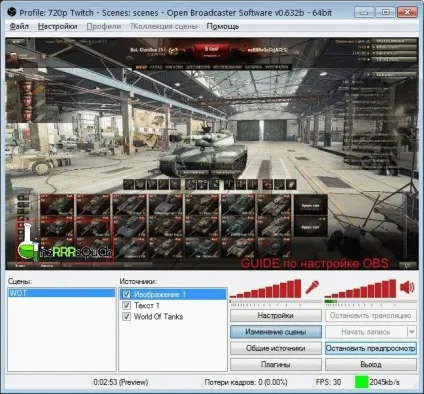Screen dimensions: 424x394
Task: Toggle the Текст 1 source checkbox
Action: 127,305
